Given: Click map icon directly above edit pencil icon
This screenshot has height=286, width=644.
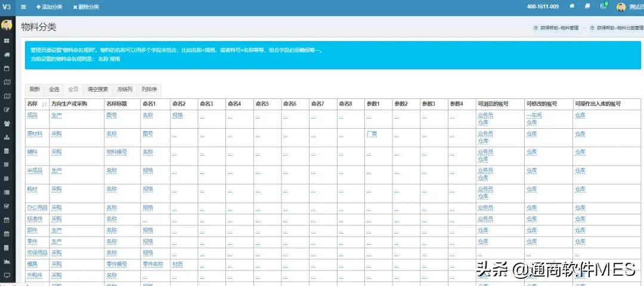Looking at the screenshot, I should (7, 96).
